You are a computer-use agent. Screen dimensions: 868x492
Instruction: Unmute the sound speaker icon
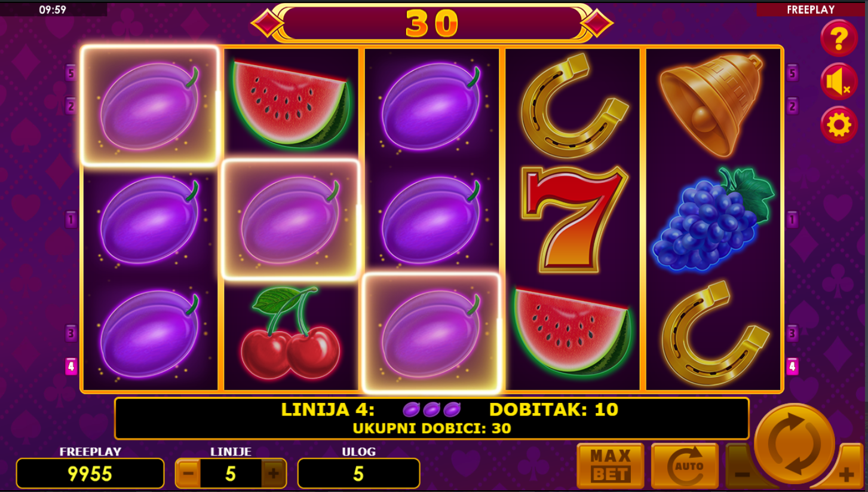pyautogui.click(x=839, y=81)
